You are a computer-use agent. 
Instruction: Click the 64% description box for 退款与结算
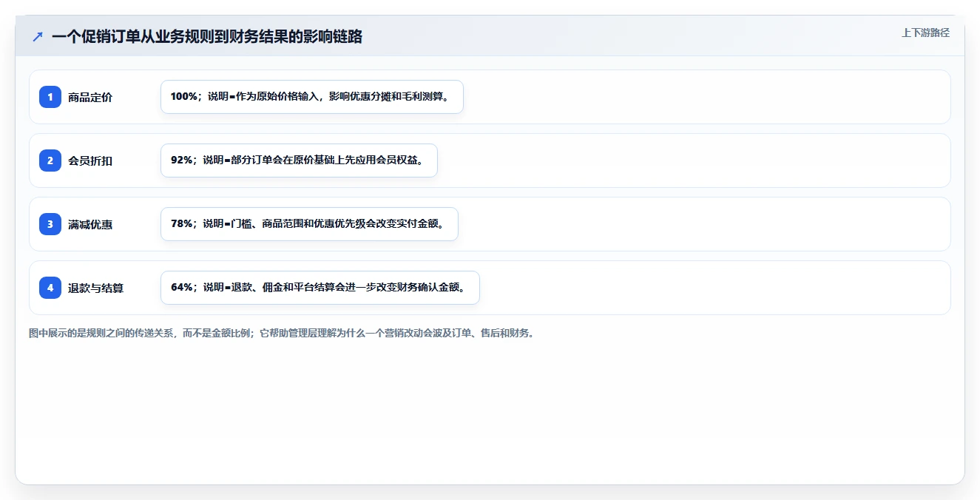pos(320,288)
